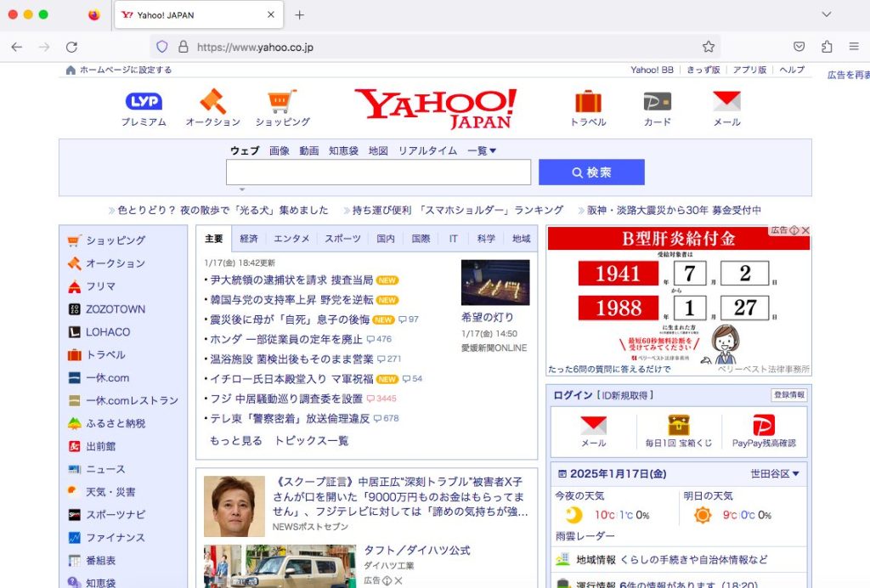Open the Mail envelope icon in header
The image size is (870, 588).
click(x=727, y=101)
